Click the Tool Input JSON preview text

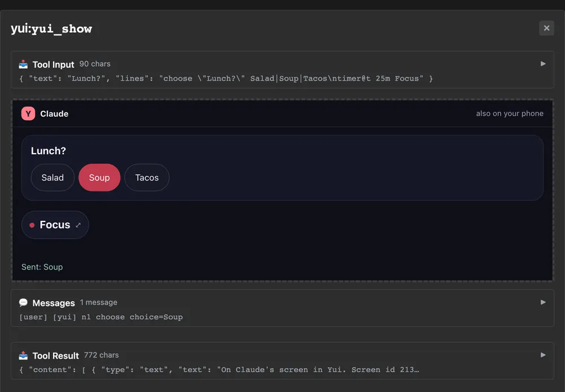pyautogui.click(x=226, y=79)
